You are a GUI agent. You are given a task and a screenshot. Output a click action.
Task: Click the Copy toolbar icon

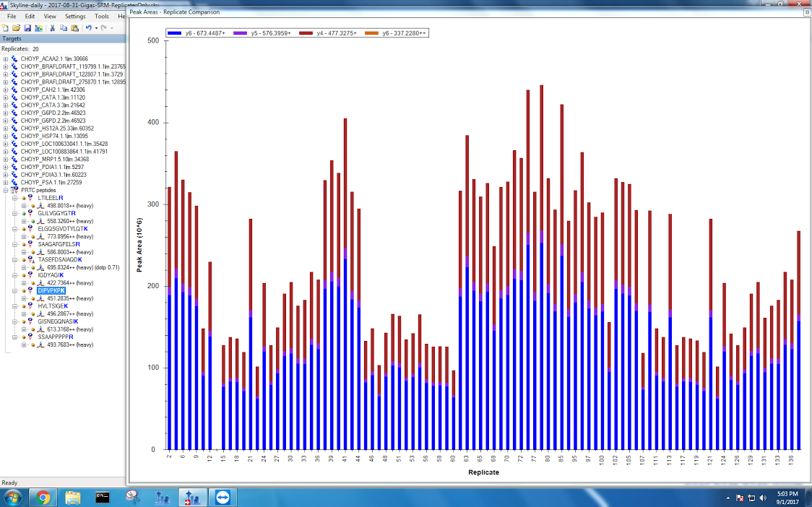pyautogui.click(x=64, y=28)
